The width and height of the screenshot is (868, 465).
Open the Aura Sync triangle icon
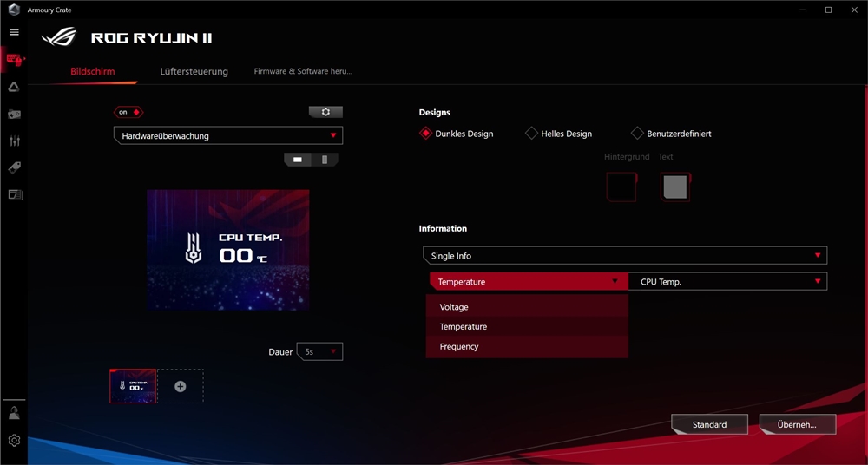coord(15,87)
